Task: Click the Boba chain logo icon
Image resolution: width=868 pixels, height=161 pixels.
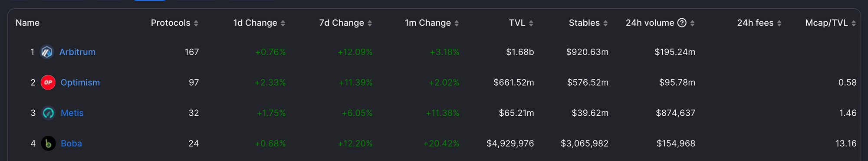Action: click(x=48, y=144)
